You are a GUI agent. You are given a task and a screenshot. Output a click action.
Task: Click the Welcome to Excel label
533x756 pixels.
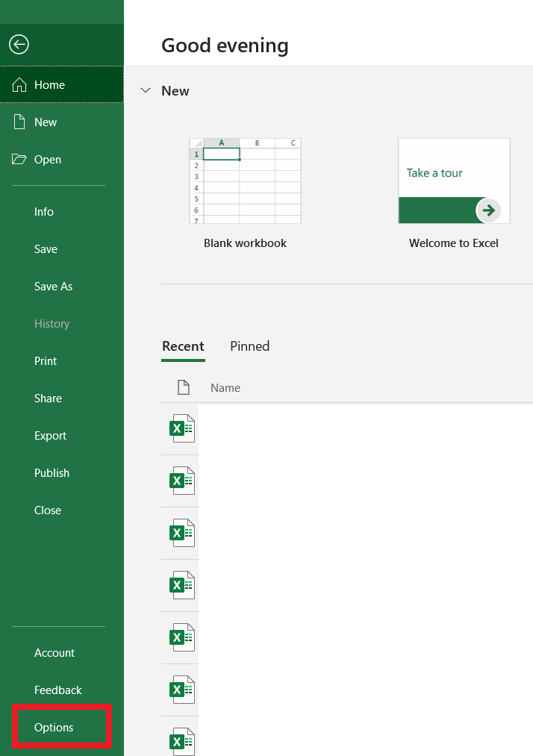[454, 243]
